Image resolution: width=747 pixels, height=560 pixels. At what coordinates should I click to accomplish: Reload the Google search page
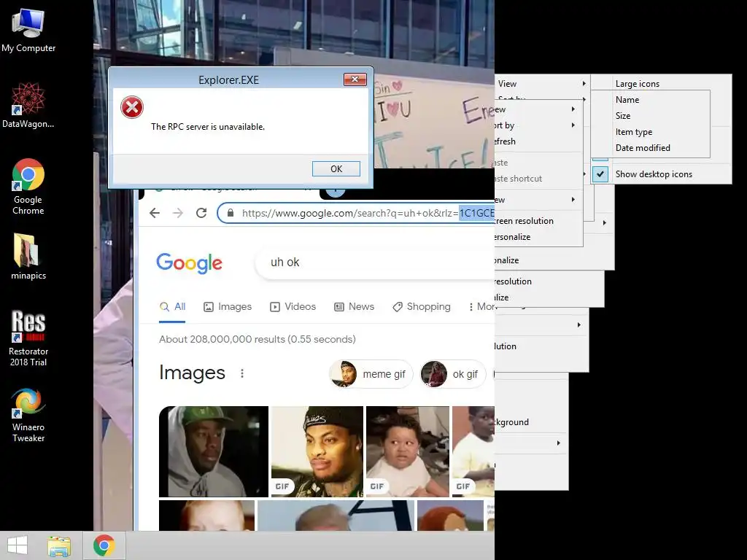201,213
